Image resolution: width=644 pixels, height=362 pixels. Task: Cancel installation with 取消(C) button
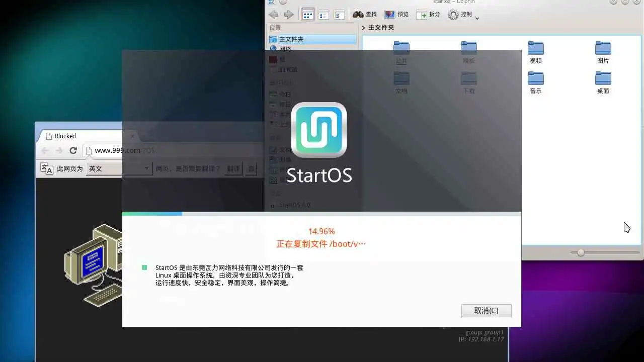[x=486, y=311]
